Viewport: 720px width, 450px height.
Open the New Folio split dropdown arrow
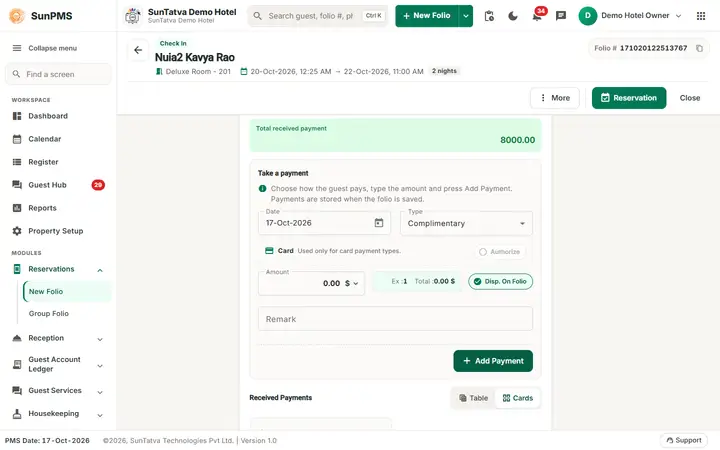coord(466,16)
